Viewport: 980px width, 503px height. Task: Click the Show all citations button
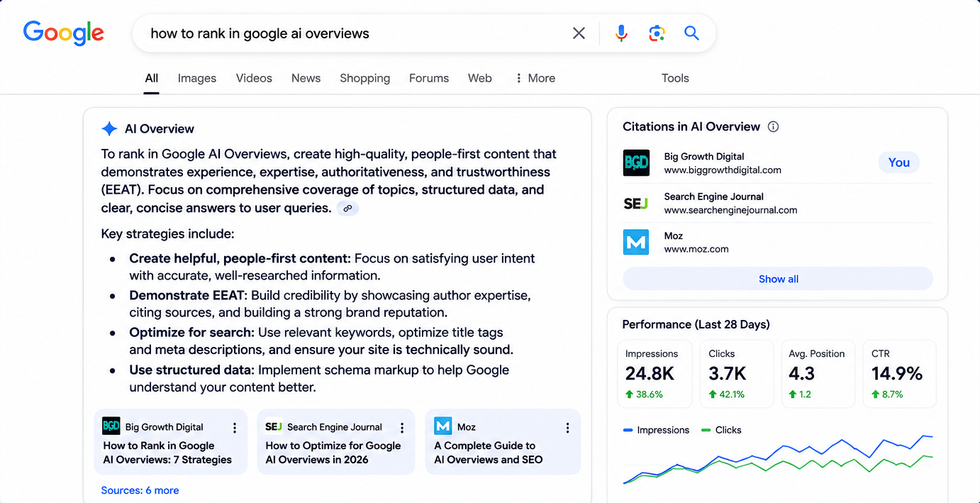pyautogui.click(x=778, y=279)
